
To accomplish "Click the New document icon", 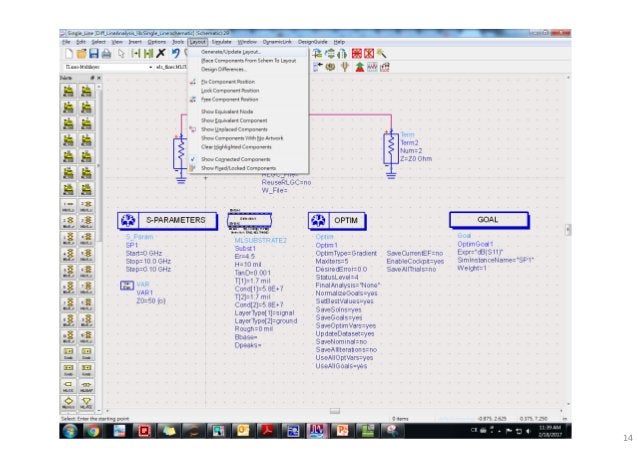I will 69,53.
